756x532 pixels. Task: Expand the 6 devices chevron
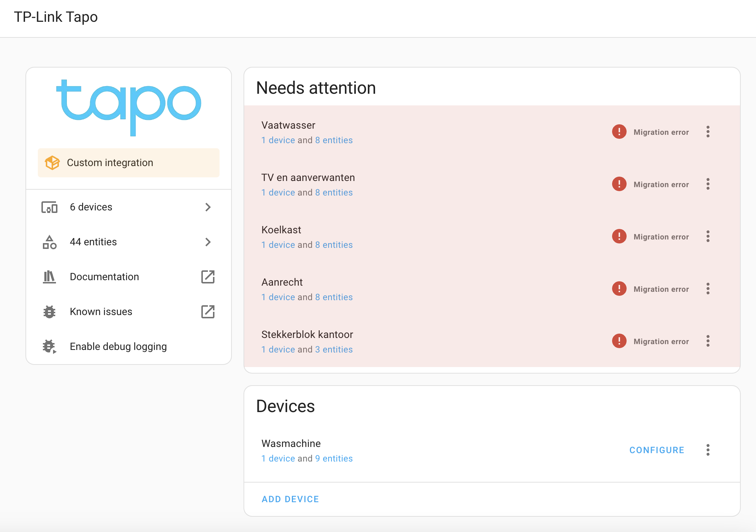[208, 207]
